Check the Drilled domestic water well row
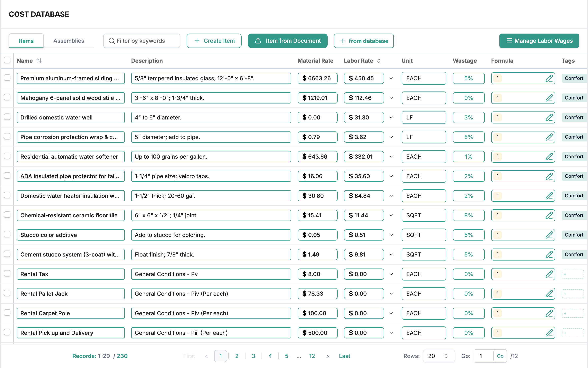The height and width of the screenshot is (368, 588). (x=7, y=117)
